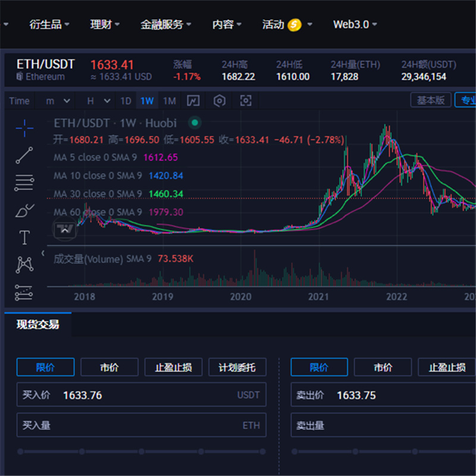This screenshot has height=476, width=476.
Task: Click the Ethereum info icon
Action: click(x=20, y=77)
